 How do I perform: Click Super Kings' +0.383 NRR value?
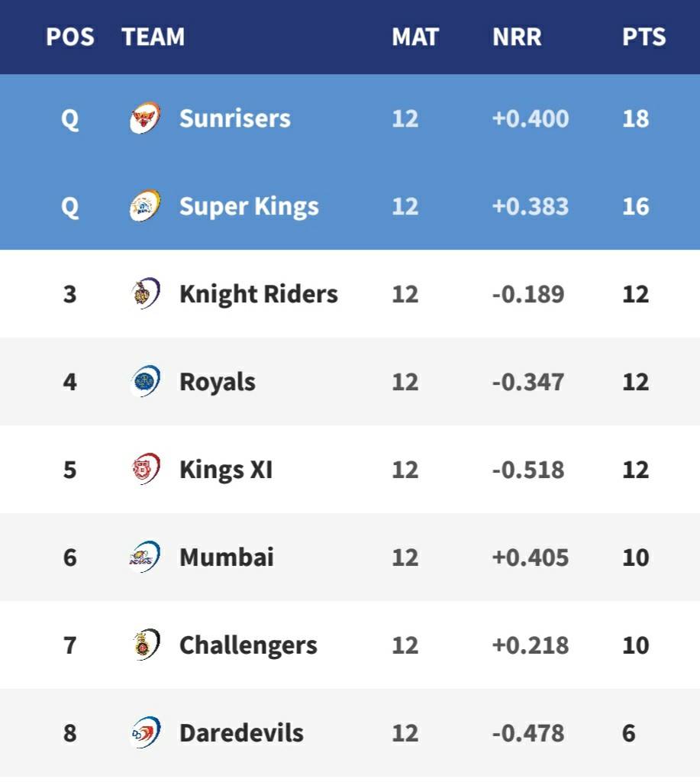click(530, 206)
